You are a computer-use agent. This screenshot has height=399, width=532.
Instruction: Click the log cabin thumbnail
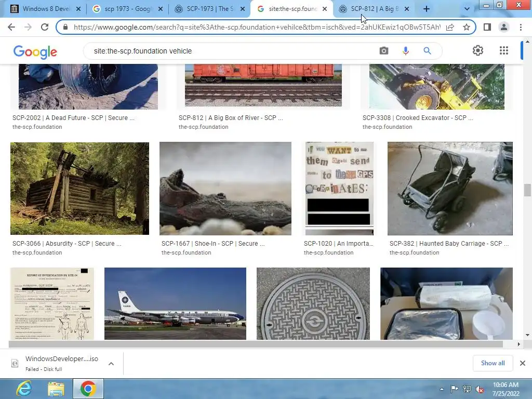79,188
